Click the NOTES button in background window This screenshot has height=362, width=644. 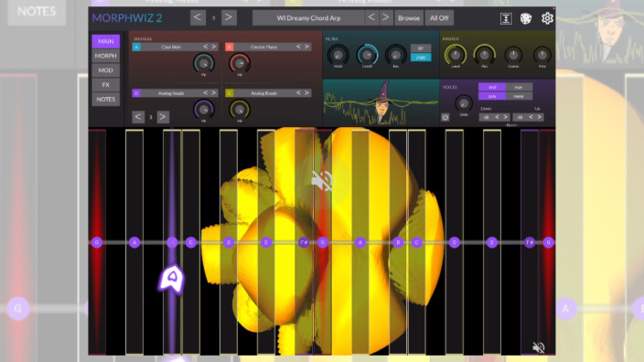pyautogui.click(x=37, y=12)
